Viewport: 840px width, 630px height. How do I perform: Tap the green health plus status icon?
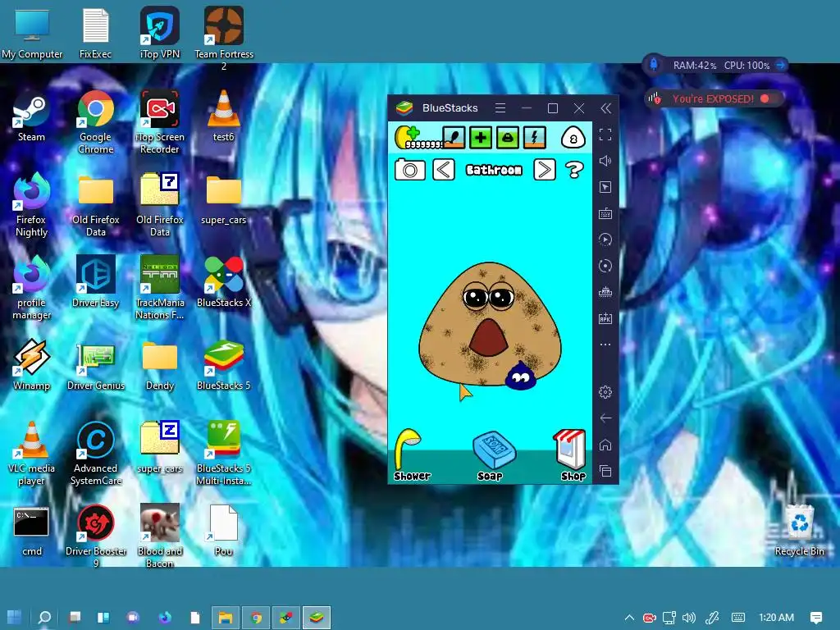[x=481, y=138]
